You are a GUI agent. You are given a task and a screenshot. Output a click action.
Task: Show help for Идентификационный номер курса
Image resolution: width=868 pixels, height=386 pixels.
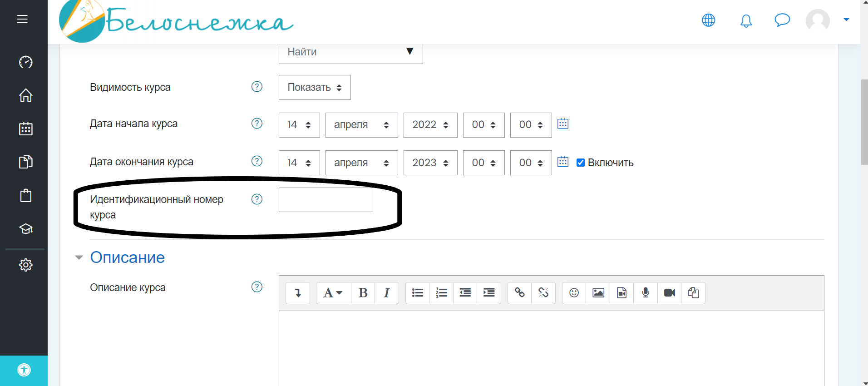tap(257, 199)
